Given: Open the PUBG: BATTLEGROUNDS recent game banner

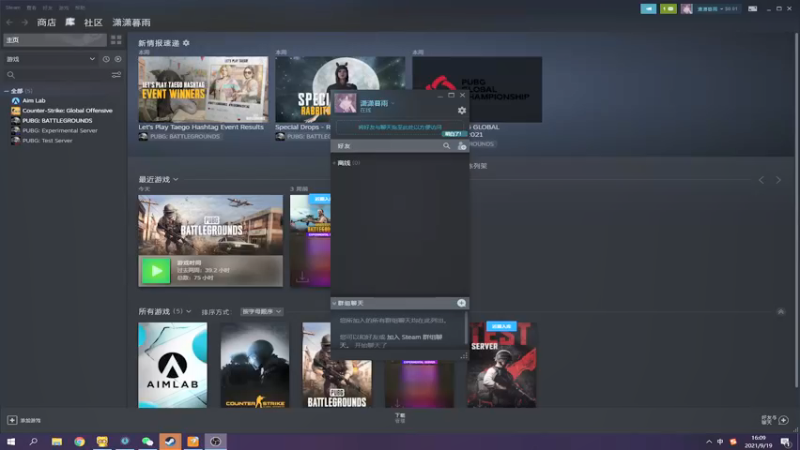Looking at the screenshot, I should point(210,225).
